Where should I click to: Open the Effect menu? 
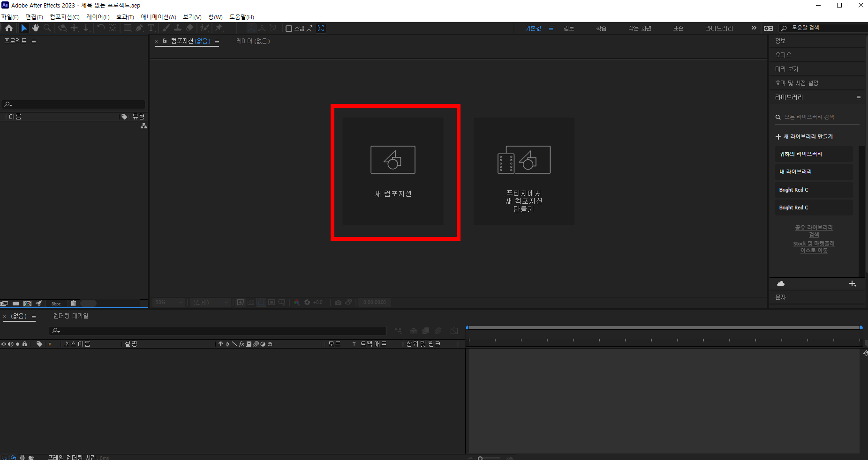point(125,17)
